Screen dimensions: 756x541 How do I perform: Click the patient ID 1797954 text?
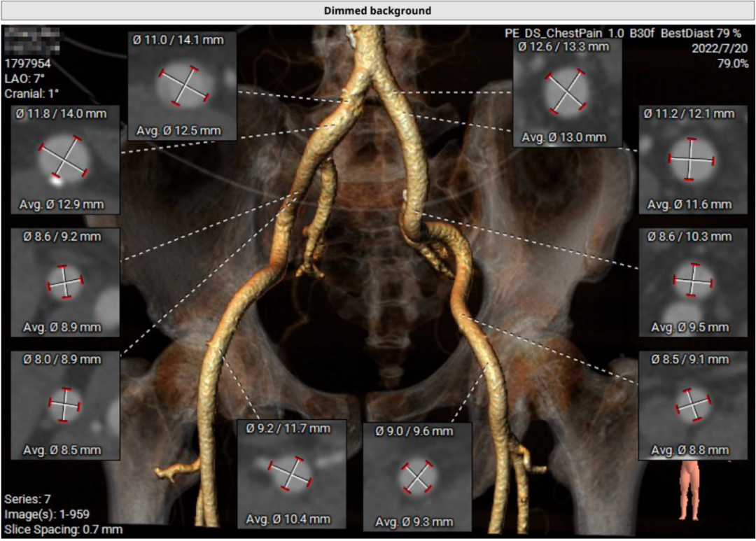point(27,63)
